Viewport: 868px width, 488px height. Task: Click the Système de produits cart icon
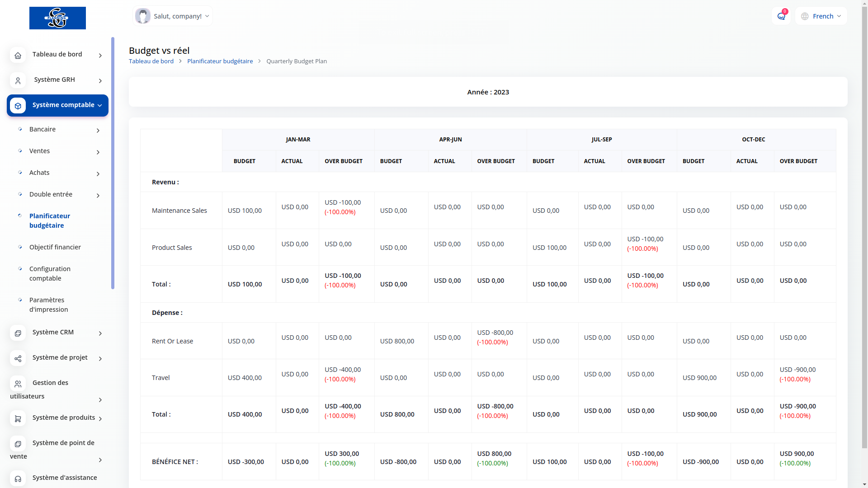18,418
